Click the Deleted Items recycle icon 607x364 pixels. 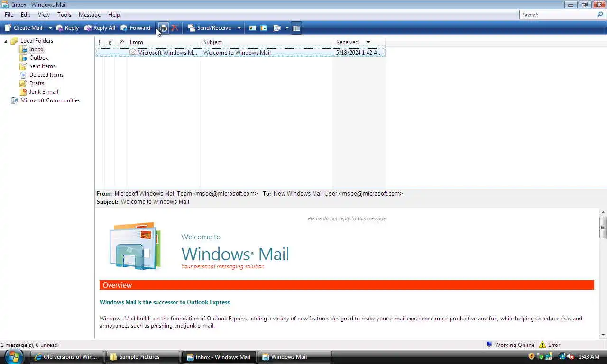pos(23,75)
